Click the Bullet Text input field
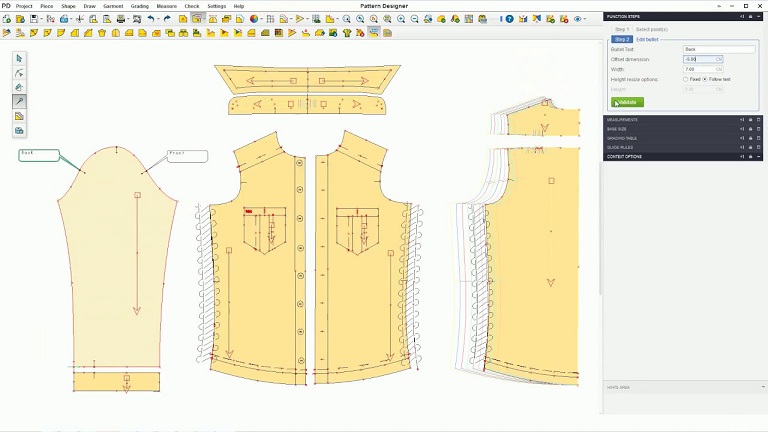768x432 pixels. [718, 49]
